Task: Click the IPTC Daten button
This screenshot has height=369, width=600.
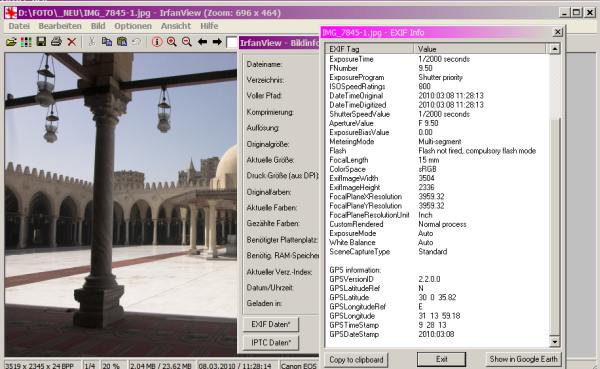Action: coord(271,343)
